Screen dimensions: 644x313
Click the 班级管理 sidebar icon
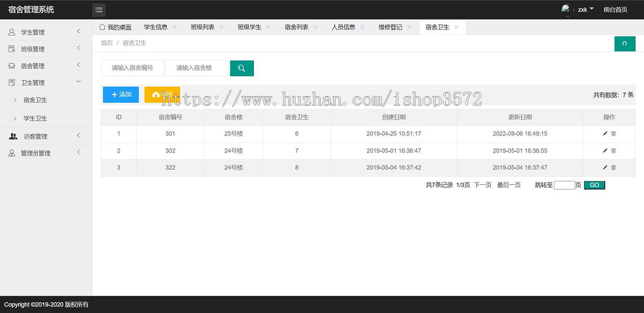12,49
